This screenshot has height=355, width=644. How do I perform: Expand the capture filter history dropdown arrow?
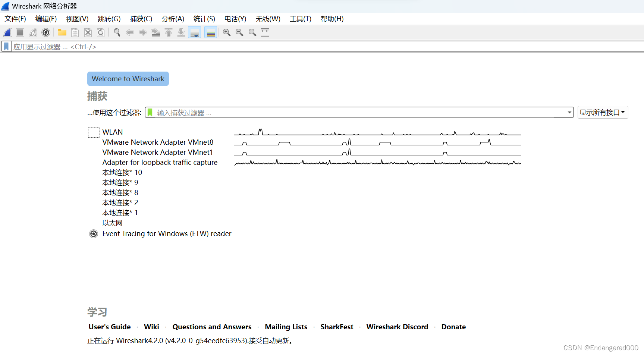coord(569,113)
